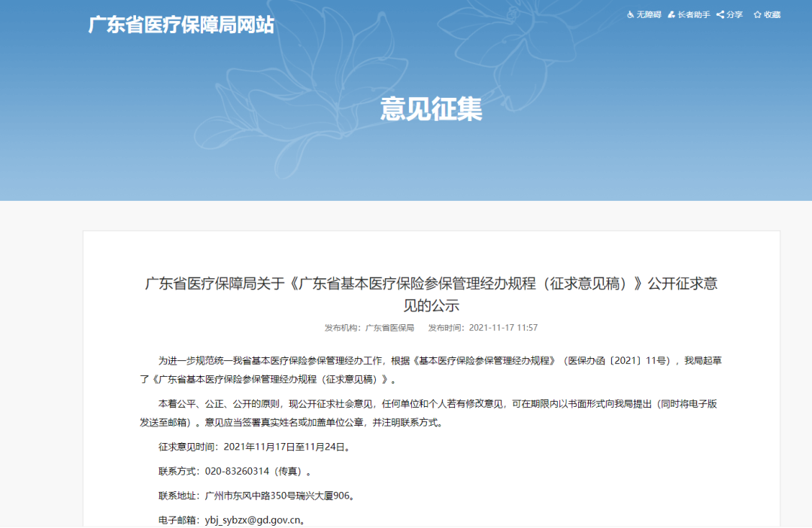Click the 收藏 star favorite icon
The width and height of the screenshot is (812, 528).
[757, 14]
